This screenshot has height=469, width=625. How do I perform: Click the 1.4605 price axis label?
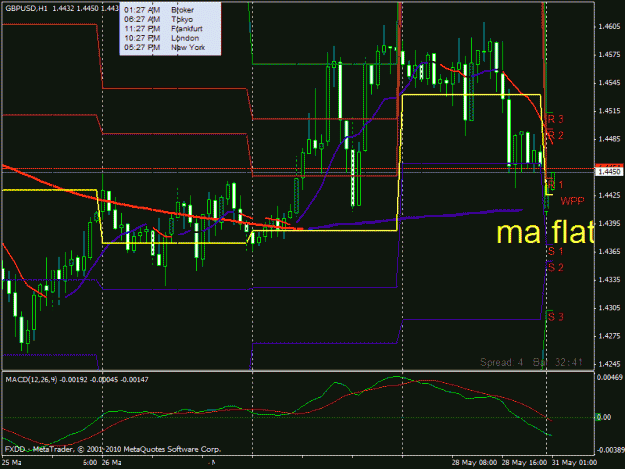(609, 27)
